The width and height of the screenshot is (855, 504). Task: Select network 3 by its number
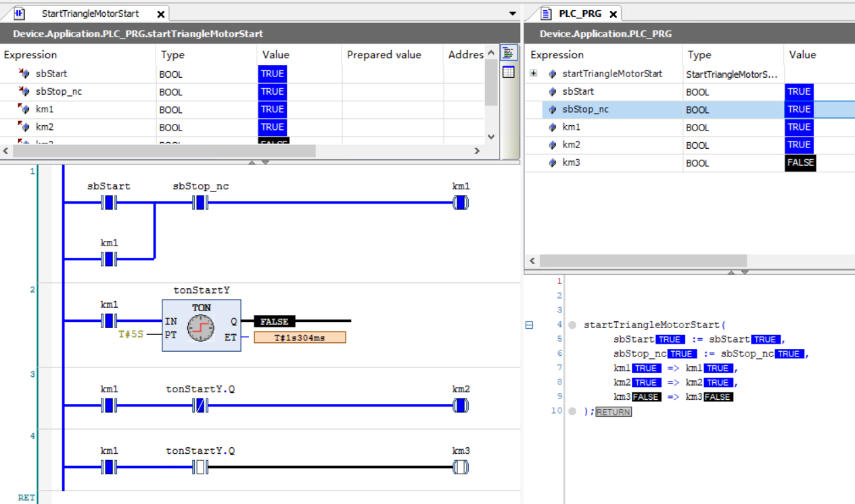coord(32,374)
